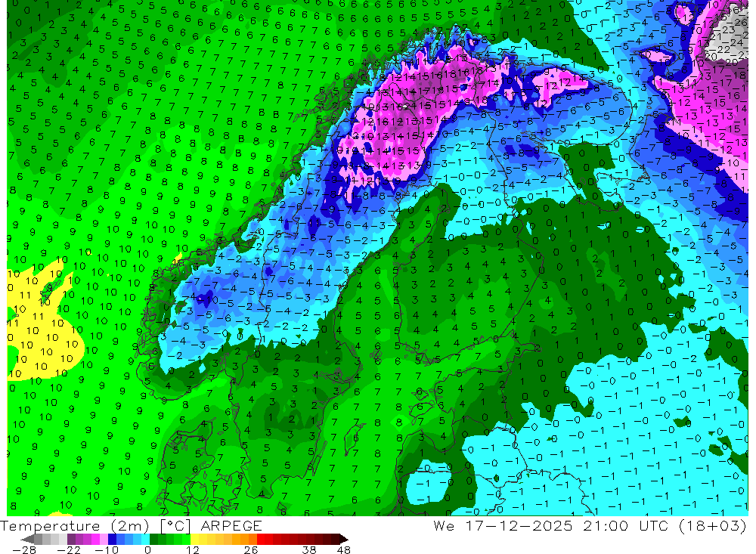Pick the yellow swatch at 12 in the legend
Viewport: 756px width, 554px height.
pos(195,540)
